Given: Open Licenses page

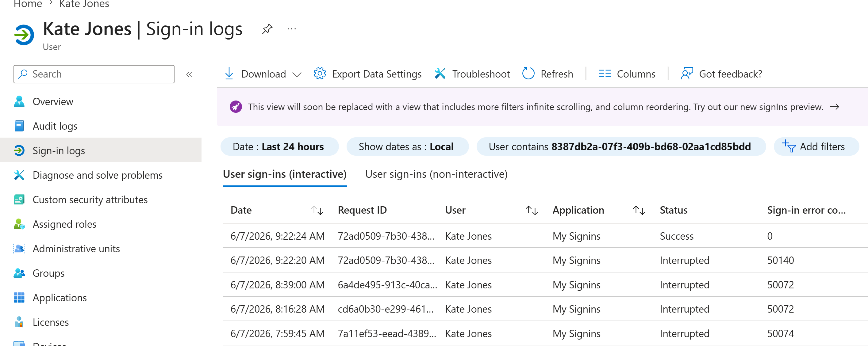Looking at the screenshot, I should (101, 322).
